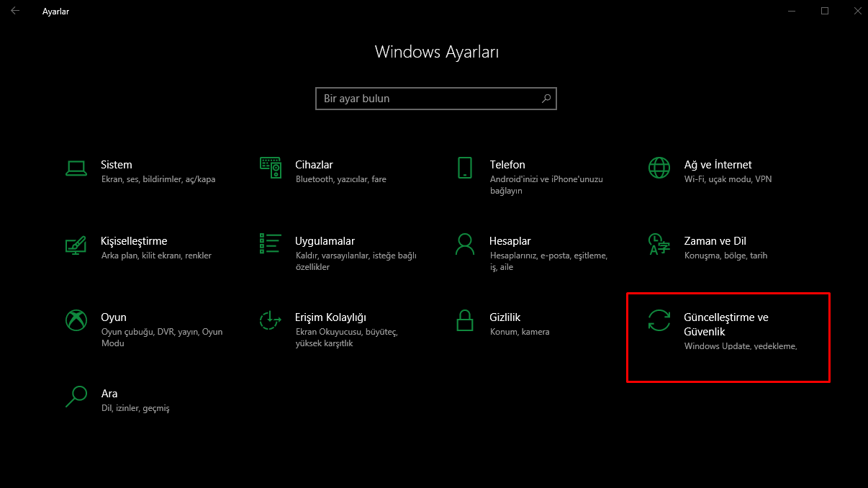Click 'Konuşma, bölge, tarih' text
868x488 pixels.
coord(725,256)
